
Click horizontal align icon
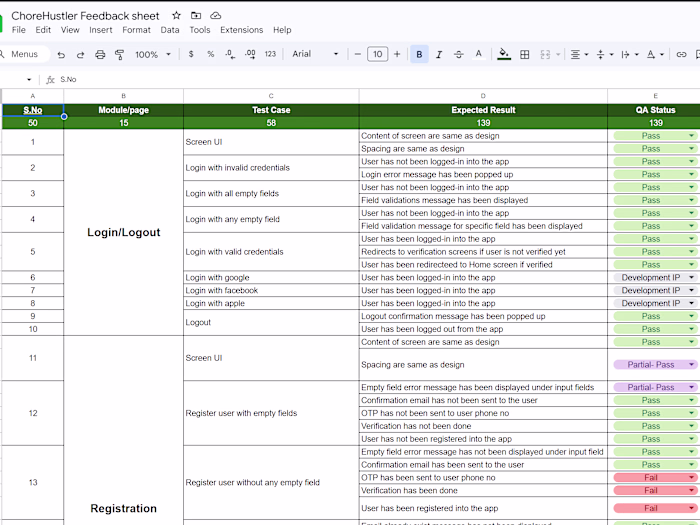pyautogui.click(x=575, y=54)
